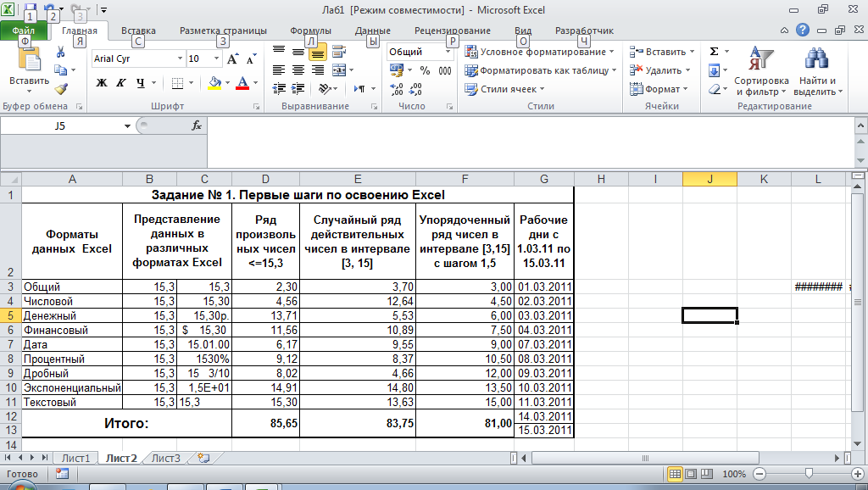
Task: Open Форматировать как таблицу menu
Action: (541, 70)
